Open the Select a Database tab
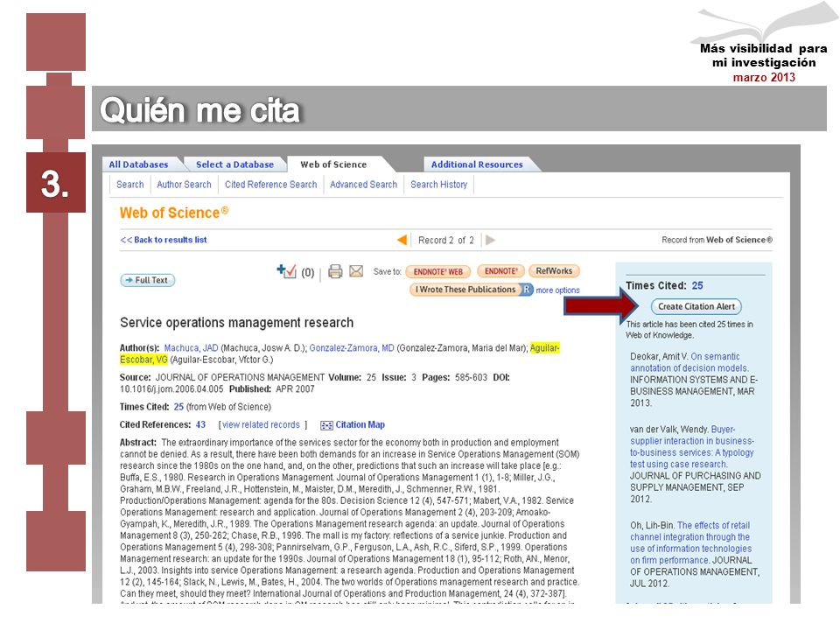Screen dimensions: 840x630 tap(234, 164)
